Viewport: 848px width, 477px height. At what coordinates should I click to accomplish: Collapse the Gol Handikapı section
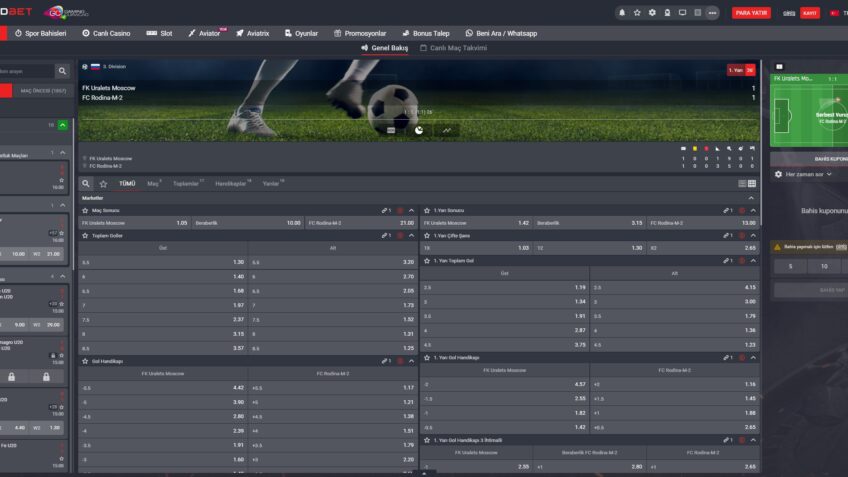tap(411, 361)
